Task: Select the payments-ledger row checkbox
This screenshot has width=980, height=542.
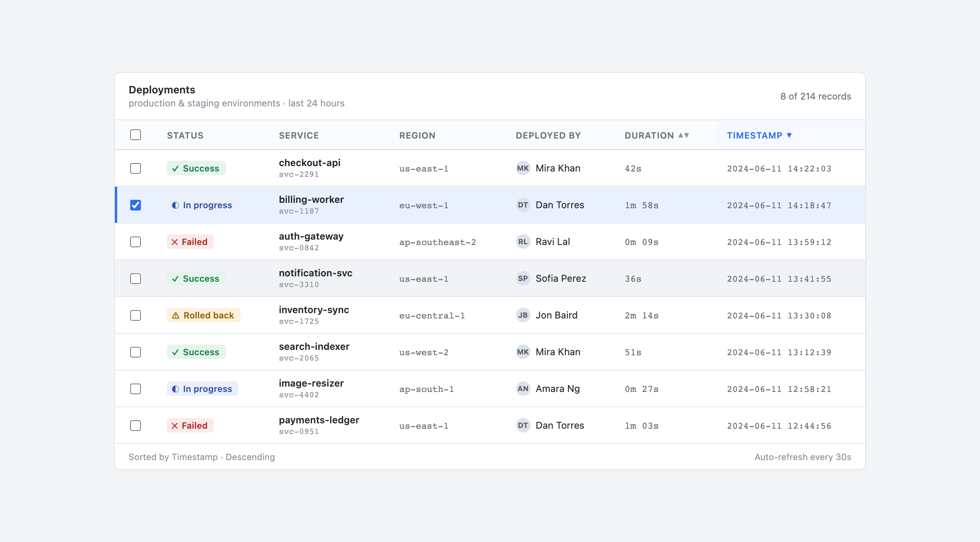Action: click(x=136, y=426)
